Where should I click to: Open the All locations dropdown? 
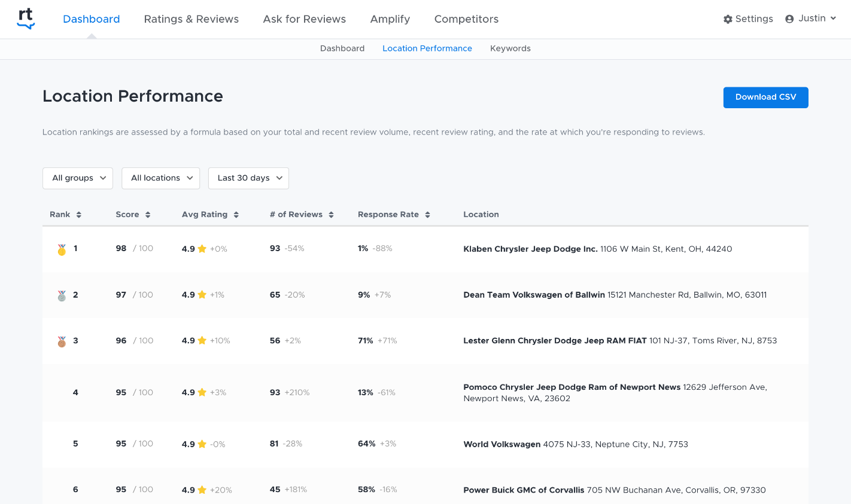pyautogui.click(x=160, y=178)
